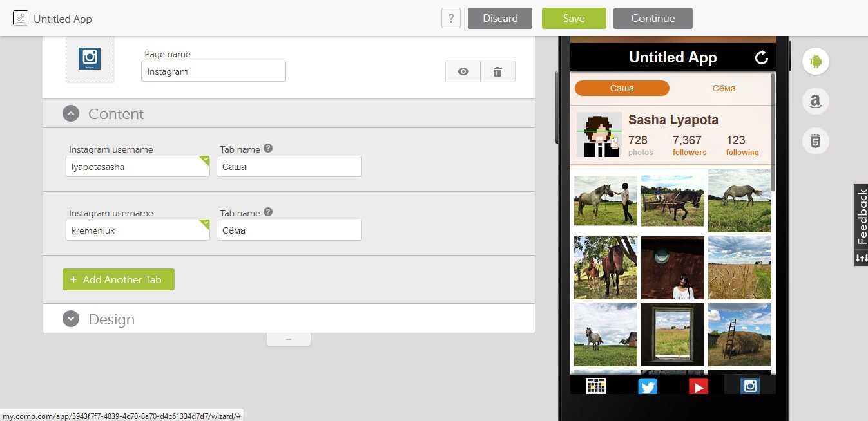Open photo of haystack with ladder

(x=740, y=335)
